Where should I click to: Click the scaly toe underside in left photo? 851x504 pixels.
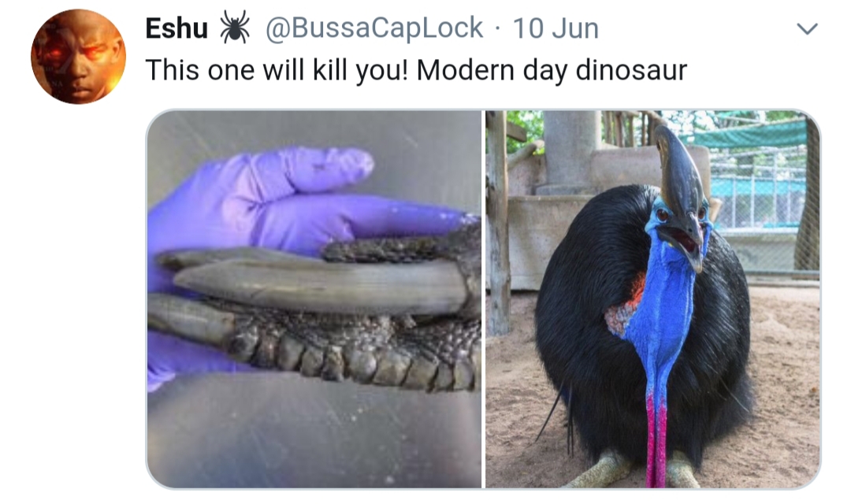[353, 355]
